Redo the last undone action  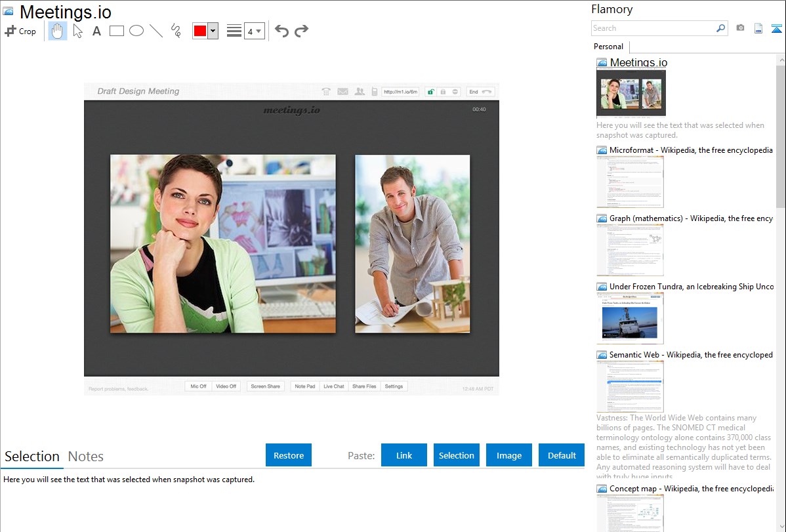(x=301, y=31)
